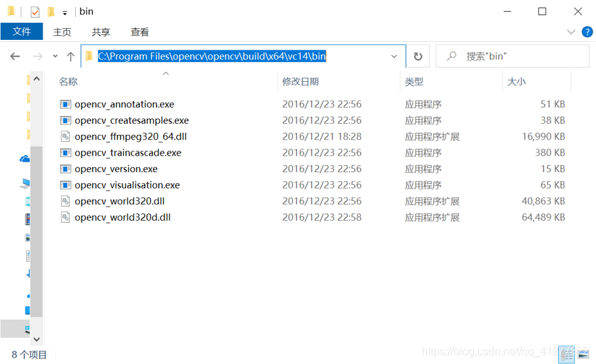Viewport: 596px width, 364px height.
Task: Click the forward navigation arrow
Action: (x=38, y=56)
